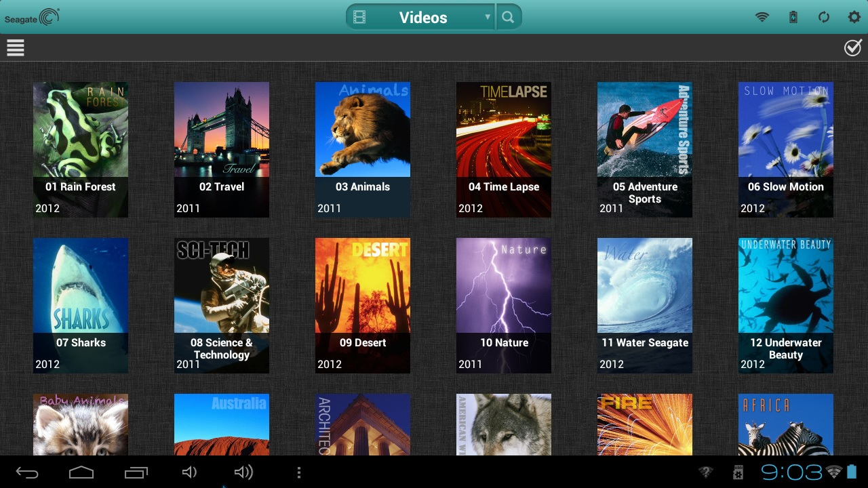868x488 pixels.
Task: Open the 12 Underwater Beauty video
Action: point(786,306)
